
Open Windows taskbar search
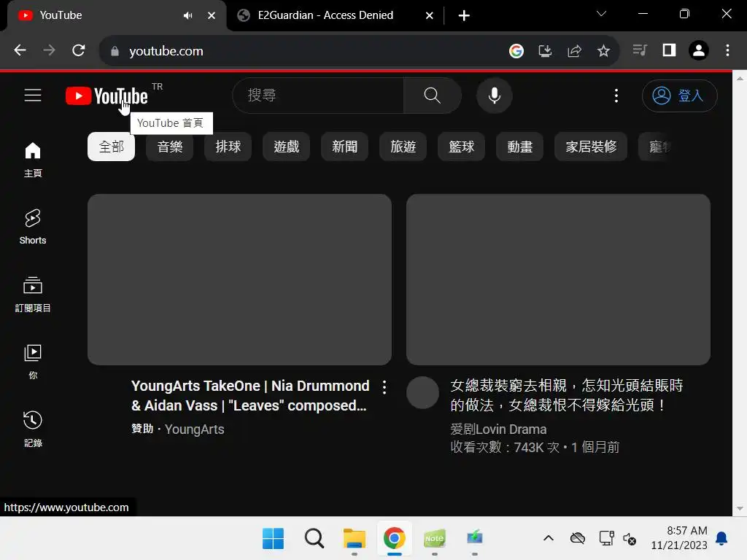pos(314,539)
